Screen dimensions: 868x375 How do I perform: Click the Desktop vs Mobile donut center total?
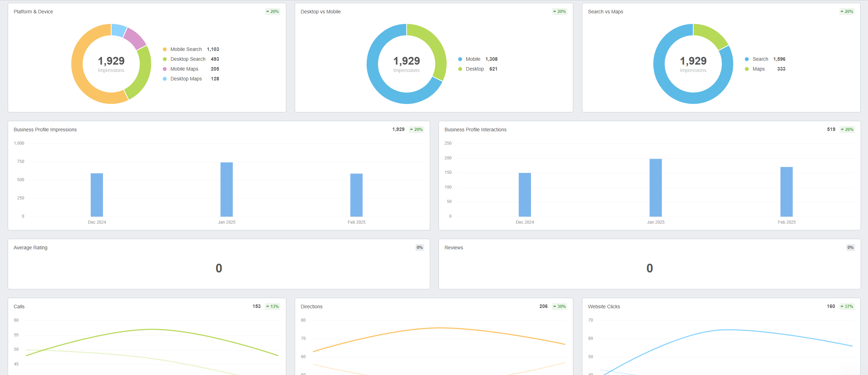click(407, 61)
